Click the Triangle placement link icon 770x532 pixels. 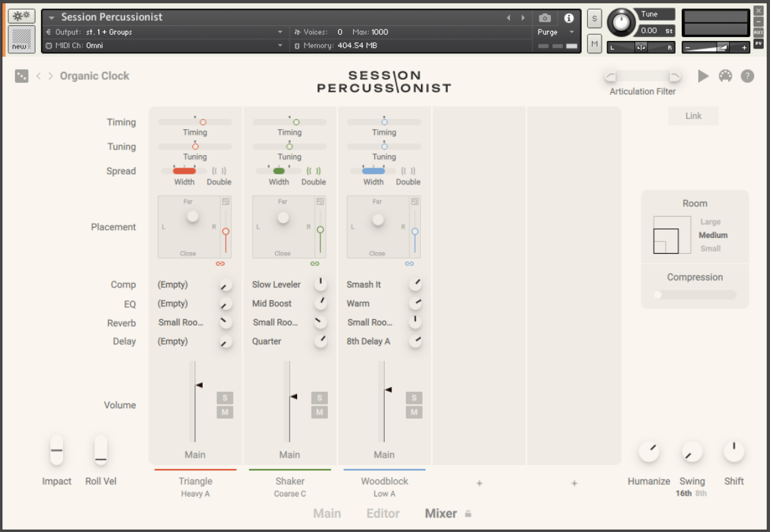220,263
